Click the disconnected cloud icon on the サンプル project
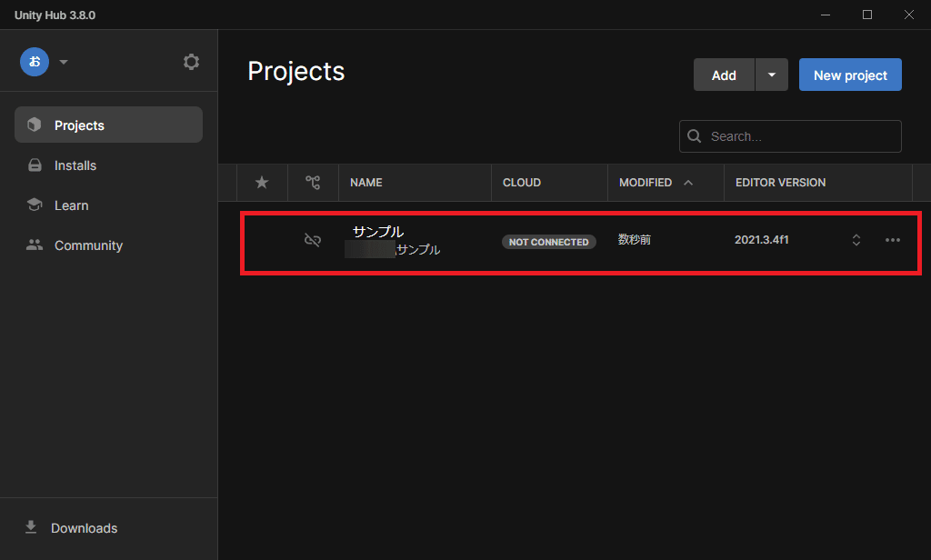The height and width of the screenshot is (560, 931). pyautogui.click(x=313, y=239)
